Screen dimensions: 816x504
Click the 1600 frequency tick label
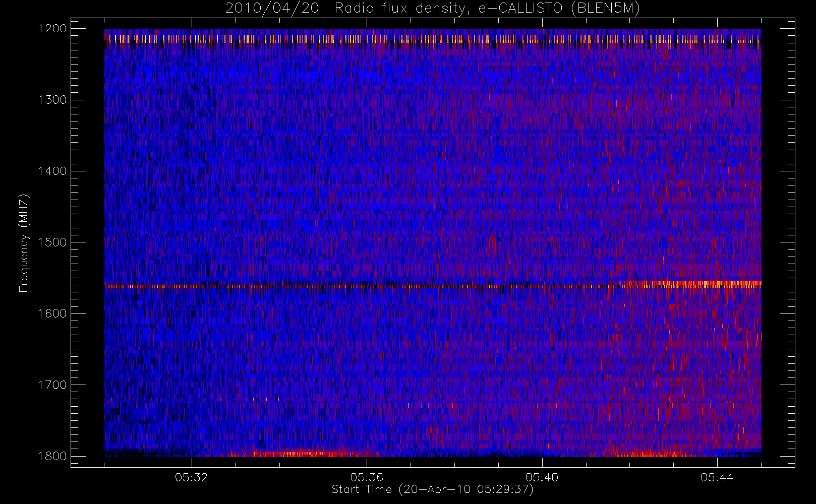(52, 313)
